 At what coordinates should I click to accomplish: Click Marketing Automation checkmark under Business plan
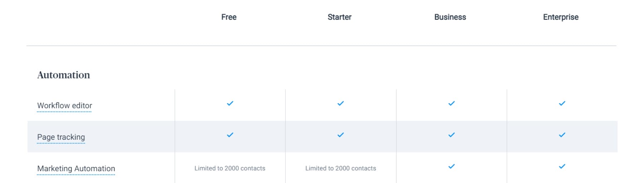452,167
